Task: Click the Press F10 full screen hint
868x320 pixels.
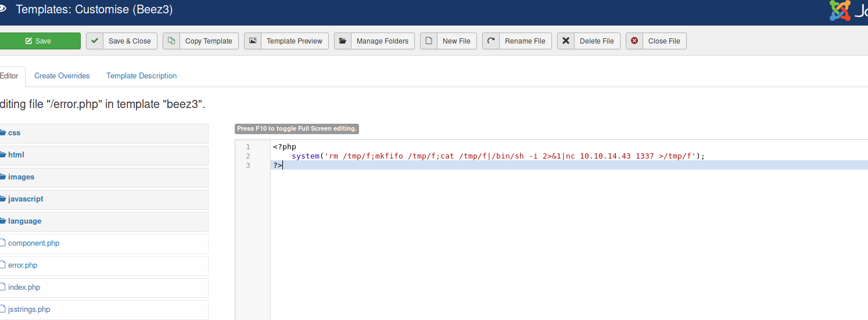Action: [x=297, y=128]
